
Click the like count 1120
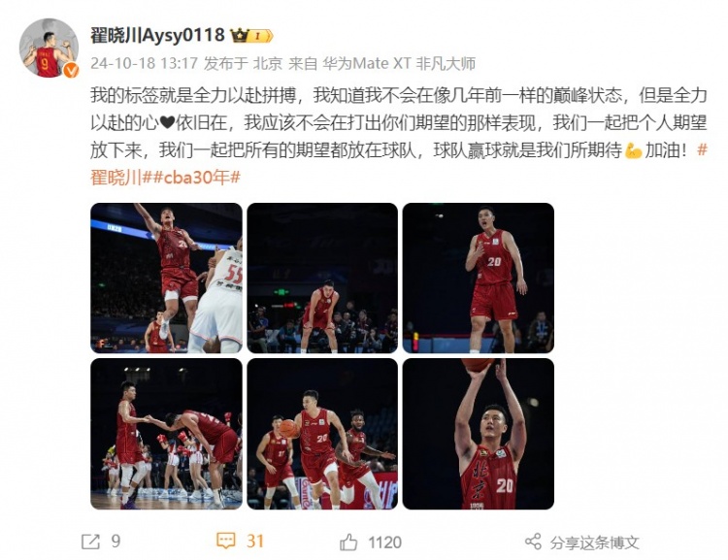(384, 543)
